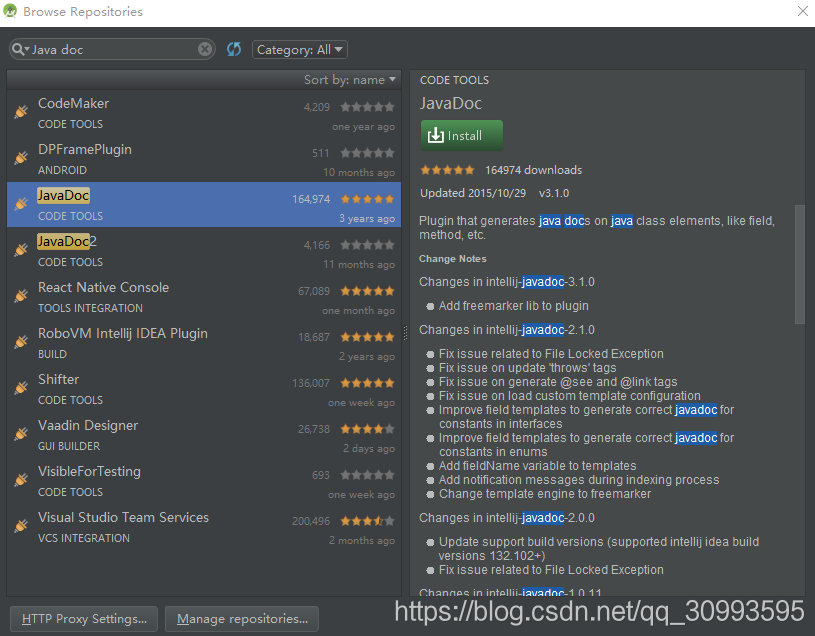Click the '3 years ago' timestamp

[x=367, y=219]
